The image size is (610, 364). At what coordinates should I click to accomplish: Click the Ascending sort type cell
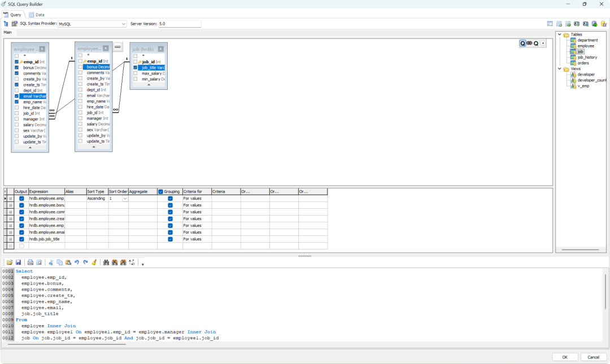pos(97,198)
